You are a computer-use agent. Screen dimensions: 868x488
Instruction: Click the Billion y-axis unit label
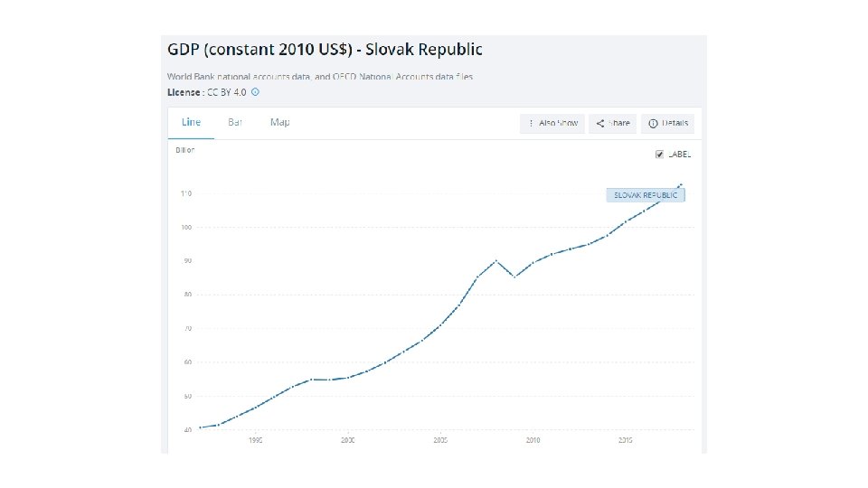click(x=184, y=150)
